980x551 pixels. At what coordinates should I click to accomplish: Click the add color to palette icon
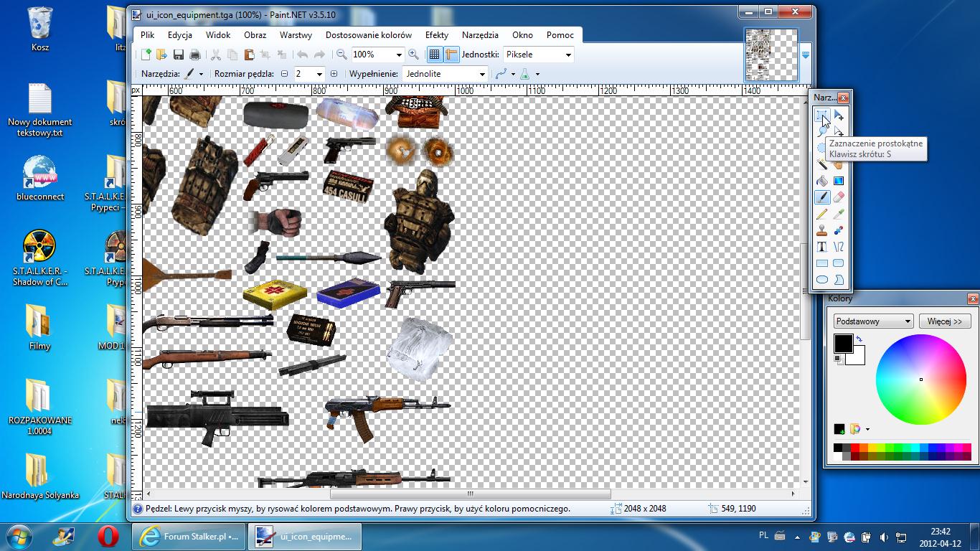click(839, 430)
